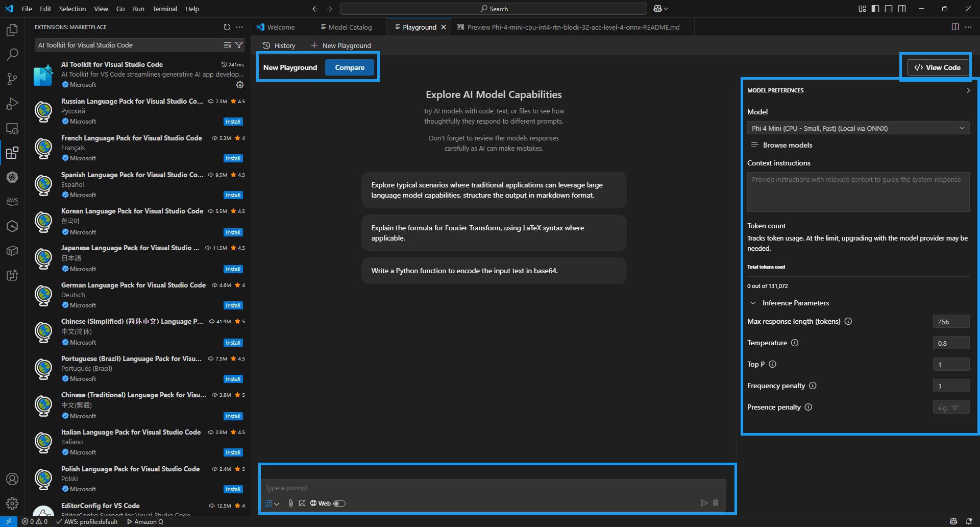980x527 pixels.
Task: Install the Japanese Language Pack
Action: [x=233, y=269]
